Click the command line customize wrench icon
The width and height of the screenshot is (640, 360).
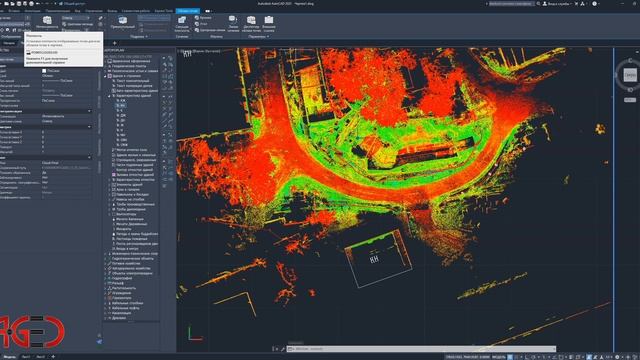coord(282,349)
